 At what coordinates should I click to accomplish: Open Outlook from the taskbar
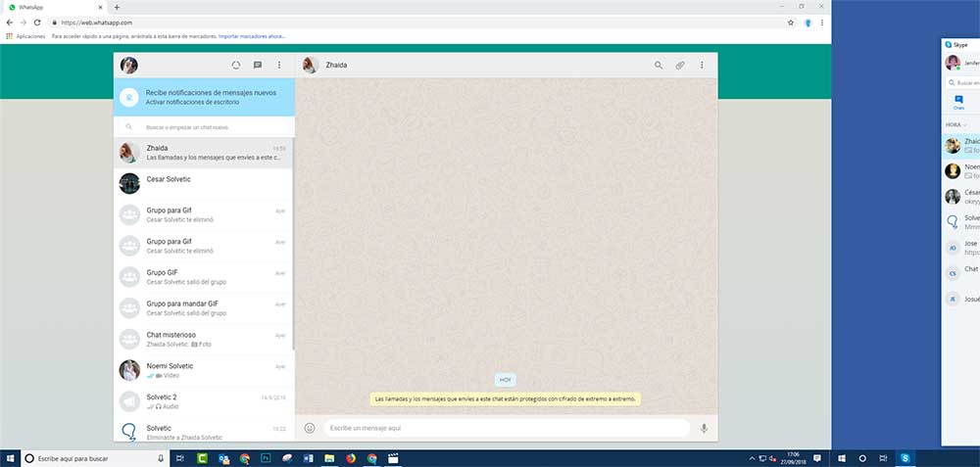click(223, 458)
